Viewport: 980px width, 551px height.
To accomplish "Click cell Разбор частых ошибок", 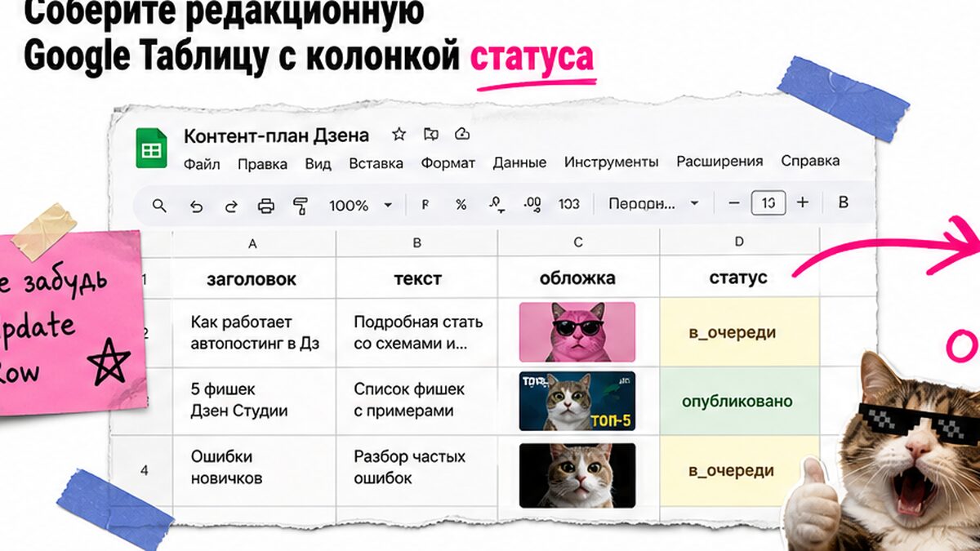I will coord(416,471).
